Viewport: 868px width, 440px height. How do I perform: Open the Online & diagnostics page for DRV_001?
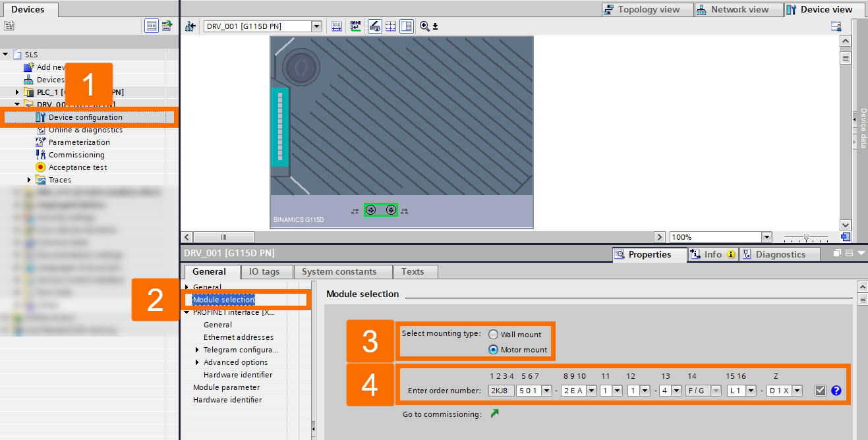point(86,129)
